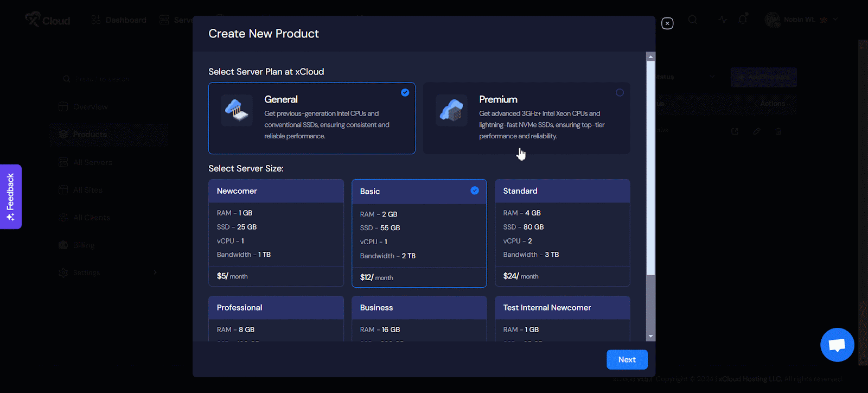Image resolution: width=868 pixels, height=393 pixels.
Task: Click the scroll down arrow in dialog
Action: (651, 337)
